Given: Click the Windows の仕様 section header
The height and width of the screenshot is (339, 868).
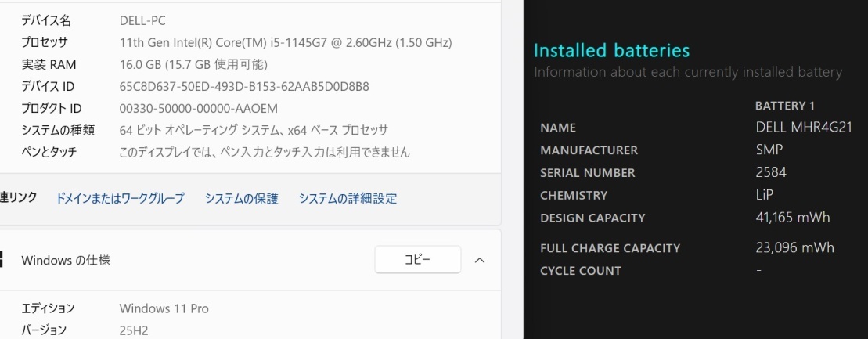Looking at the screenshot, I should point(66,260).
